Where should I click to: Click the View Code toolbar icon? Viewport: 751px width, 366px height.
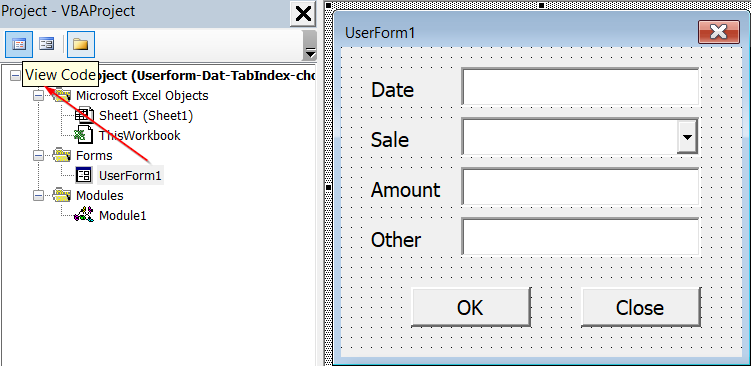19,45
